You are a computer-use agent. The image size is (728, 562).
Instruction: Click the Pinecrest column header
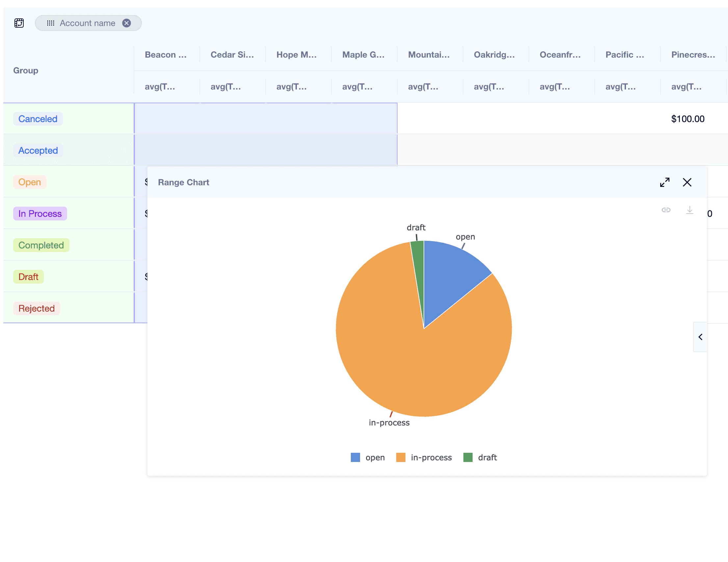(x=693, y=55)
